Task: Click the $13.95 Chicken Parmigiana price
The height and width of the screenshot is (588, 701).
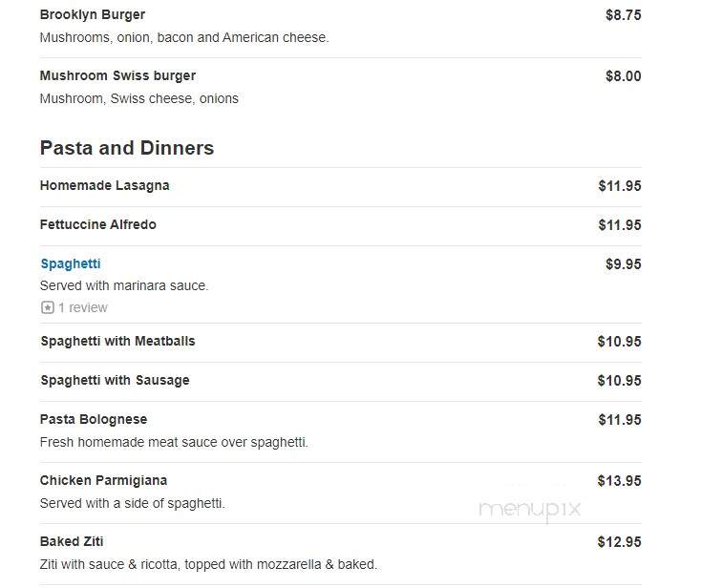Action: point(619,481)
